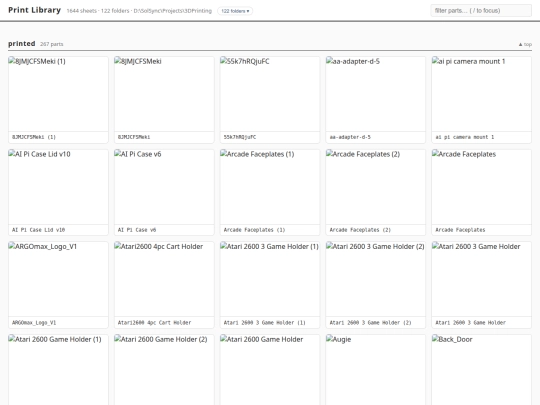The width and height of the screenshot is (540, 405).
Task: Open the Atari 2600 Game Holder (2) thumbnail
Action: (x=164, y=370)
